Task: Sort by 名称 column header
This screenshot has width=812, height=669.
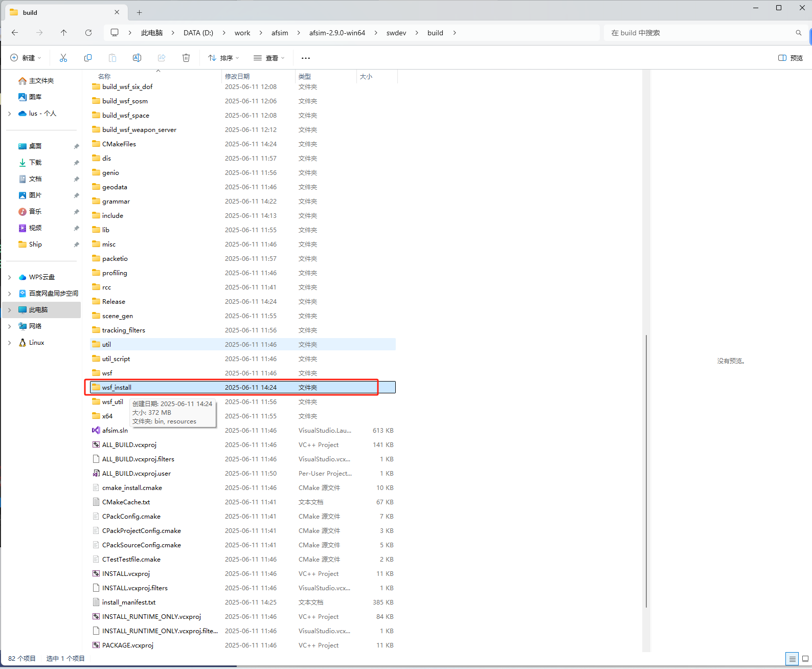Action: point(104,76)
